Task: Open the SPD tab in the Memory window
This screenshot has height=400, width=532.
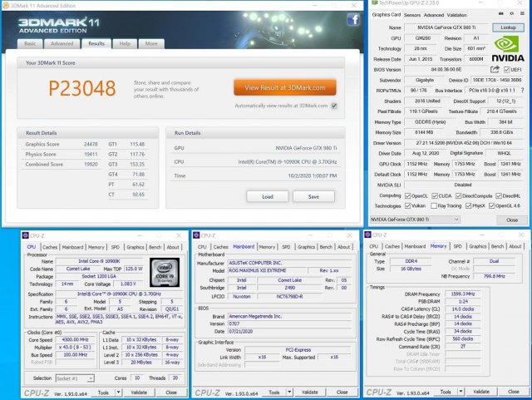Action: [458, 246]
